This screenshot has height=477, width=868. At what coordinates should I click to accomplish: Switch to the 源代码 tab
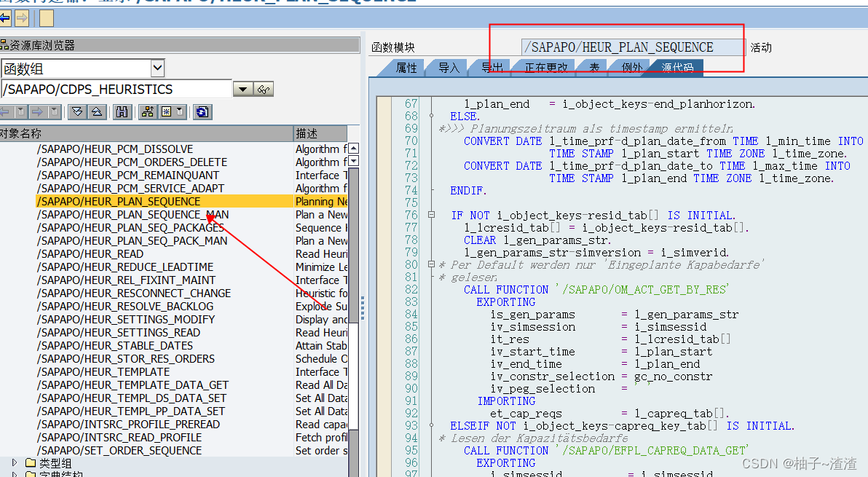coord(677,68)
